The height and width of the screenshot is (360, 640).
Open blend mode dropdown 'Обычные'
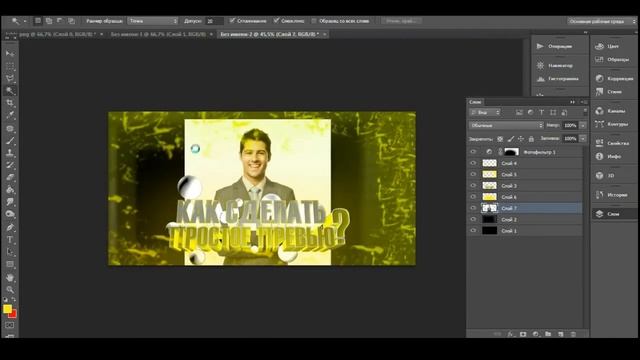pos(506,125)
